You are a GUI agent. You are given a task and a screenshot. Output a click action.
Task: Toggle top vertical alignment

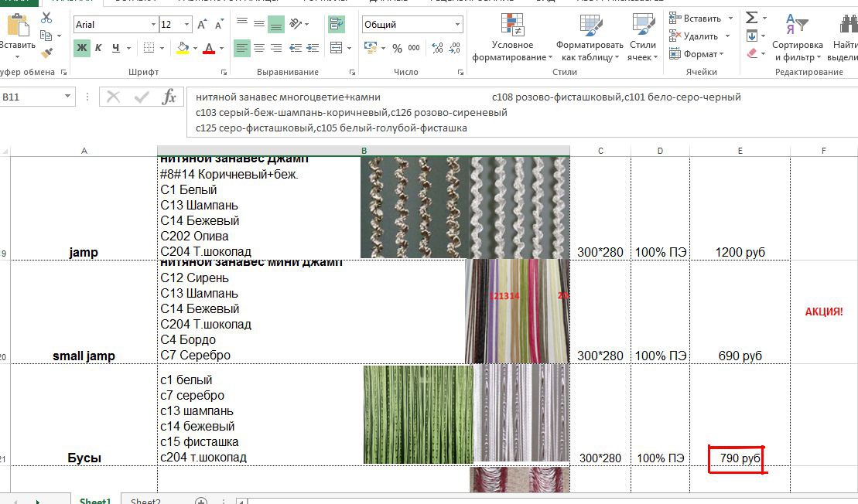pyautogui.click(x=241, y=23)
